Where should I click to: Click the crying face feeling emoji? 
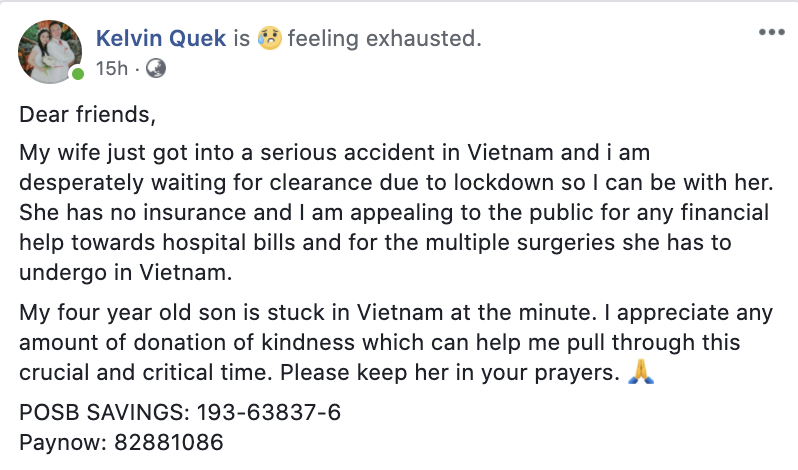click(x=269, y=39)
